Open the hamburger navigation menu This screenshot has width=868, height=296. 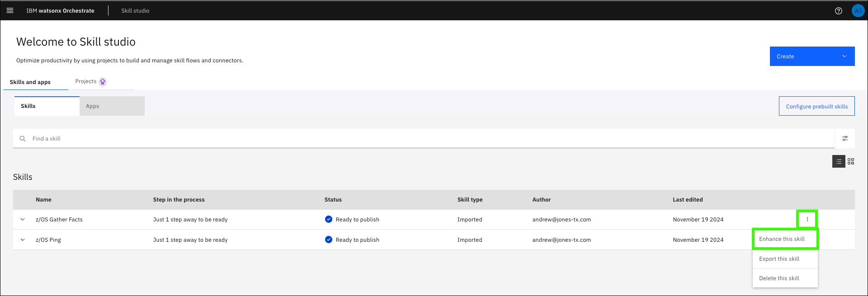(x=10, y=10)
